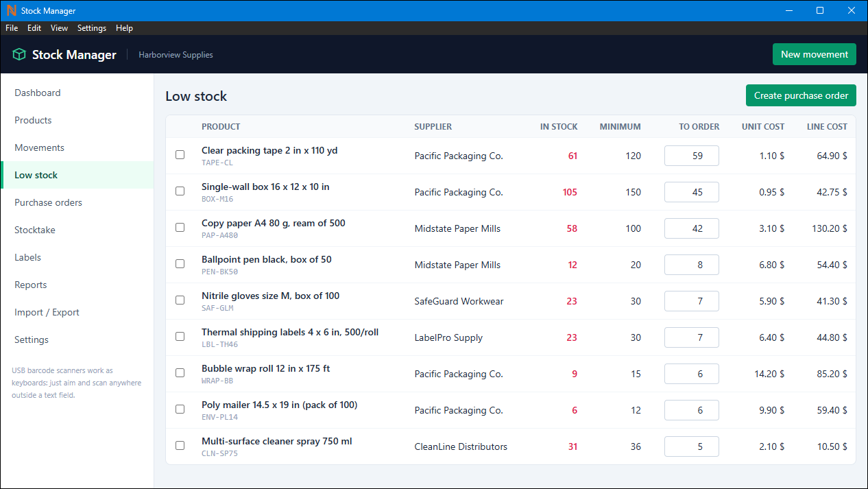Click the LINE COST column header
The height and width of the screenshot is (489, 868).
point(827,127)
